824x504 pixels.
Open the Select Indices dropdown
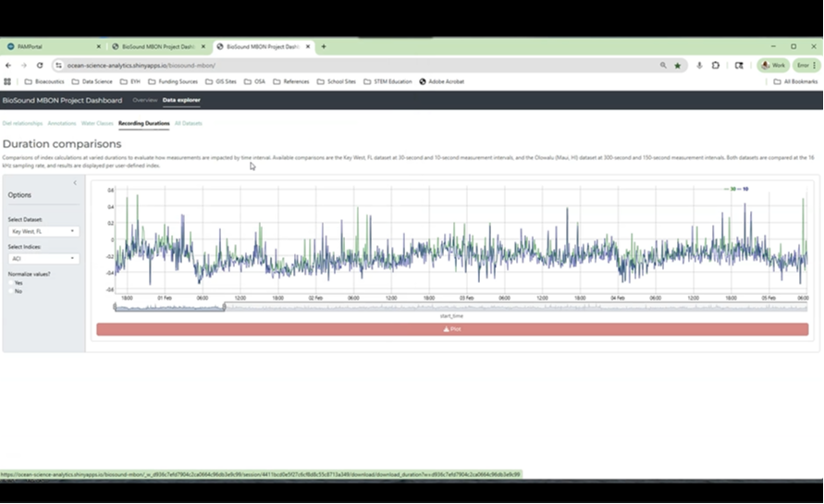pos(43,259)
